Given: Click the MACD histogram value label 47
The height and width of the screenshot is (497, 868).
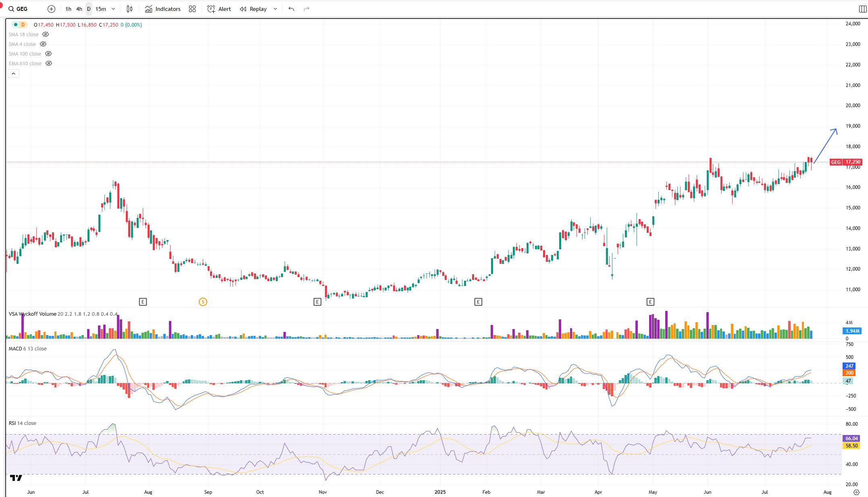Looking at the screenshot, I should (x=848, y=381).
